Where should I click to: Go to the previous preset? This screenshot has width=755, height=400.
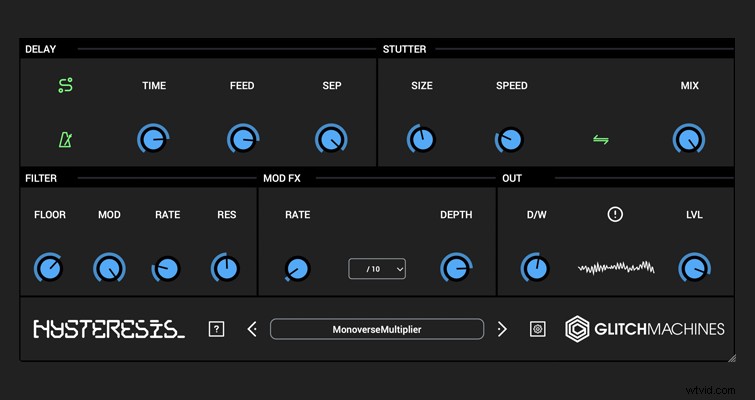pyautogui.click(x=252, y=329)
